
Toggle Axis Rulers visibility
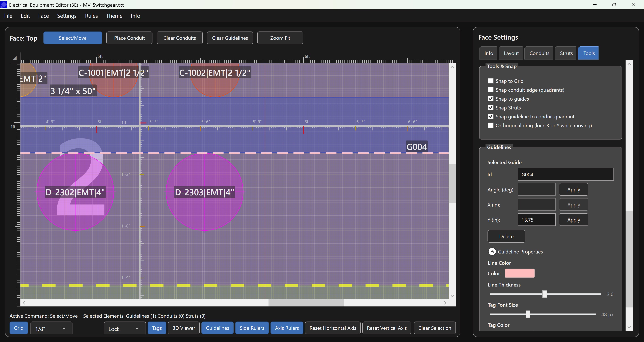click(x=287, y=328)
